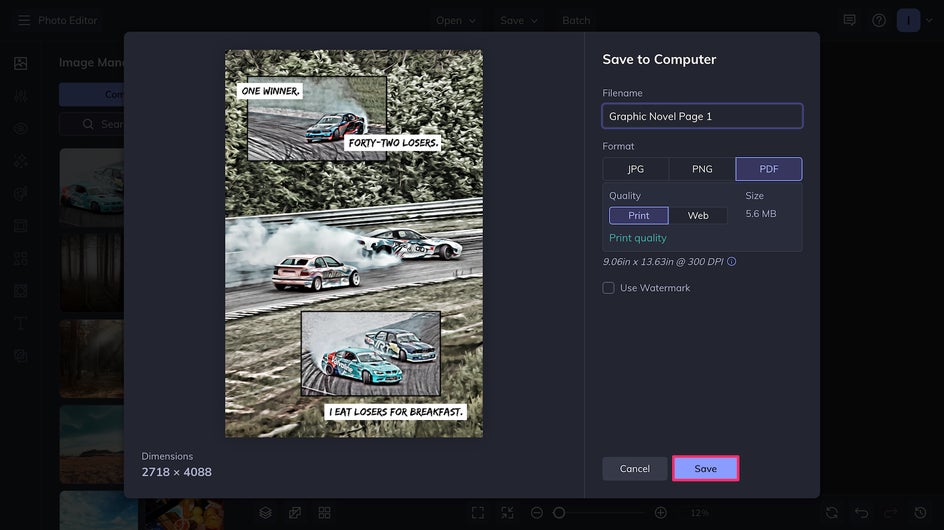Click the 9.06in x 13.63in @ 300 DPI text
Image resolution: width=944 pixels, height=530 pixels.
tap(663, 261)
